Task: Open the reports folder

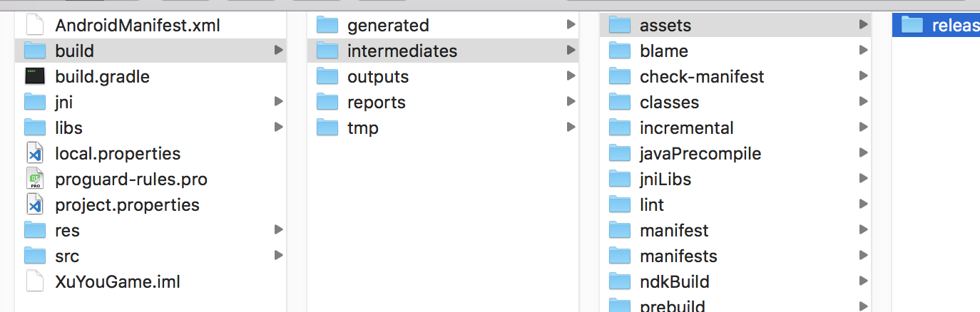Action: click(x=376, y=102)
